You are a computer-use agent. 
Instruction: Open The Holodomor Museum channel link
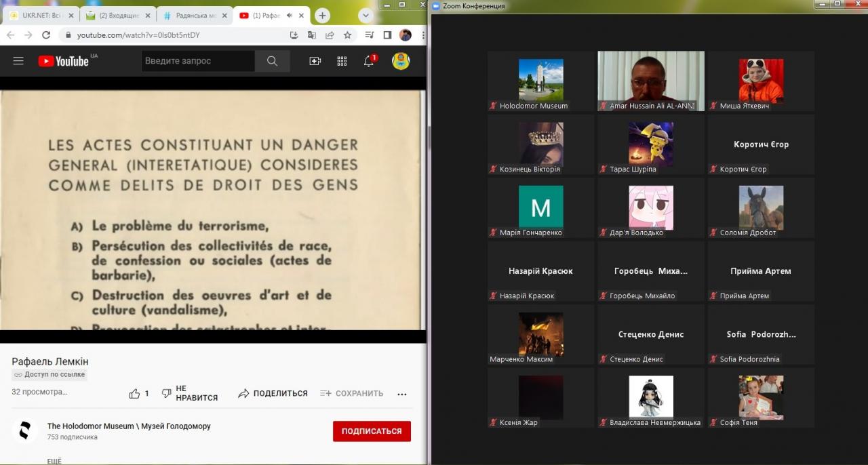pos(129,426)
